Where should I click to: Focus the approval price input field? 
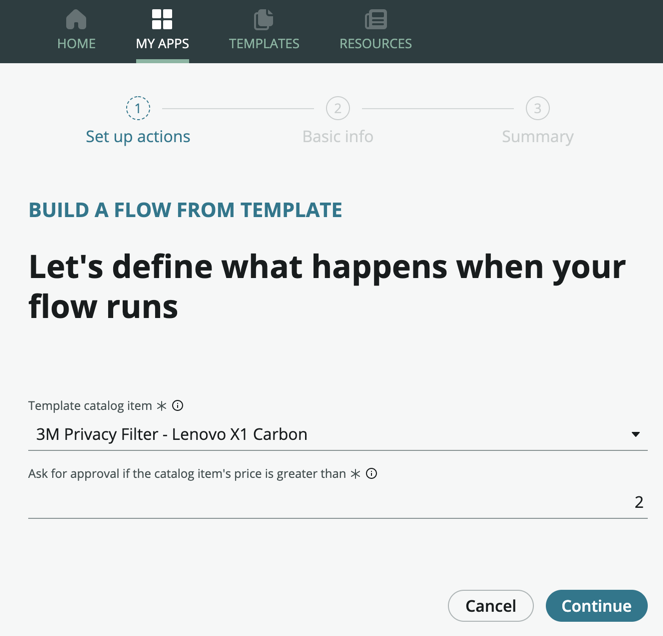click(338, 502)
